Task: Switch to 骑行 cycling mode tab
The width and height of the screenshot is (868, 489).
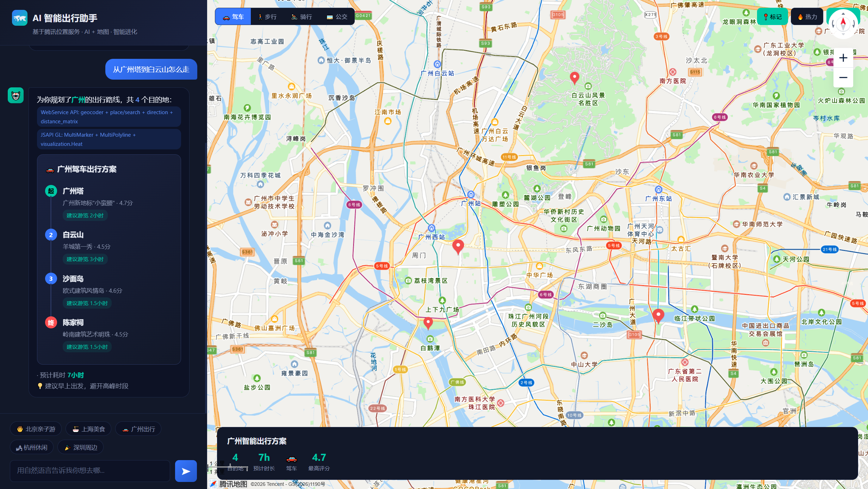Action: pos(302,17)
